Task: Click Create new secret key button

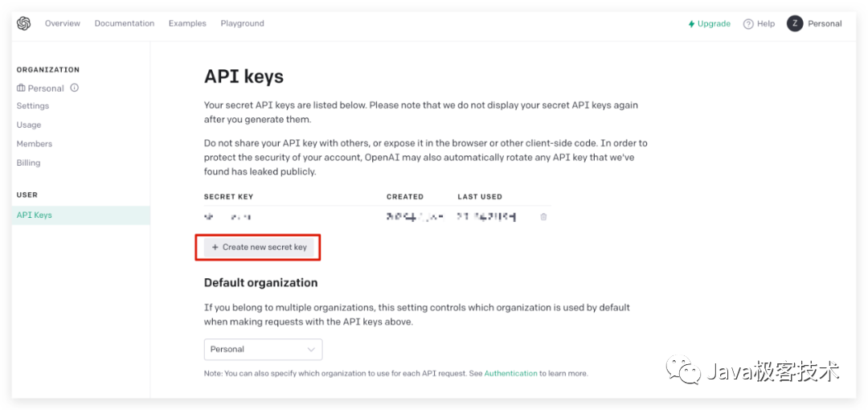Action: click(x=259, y=247)
